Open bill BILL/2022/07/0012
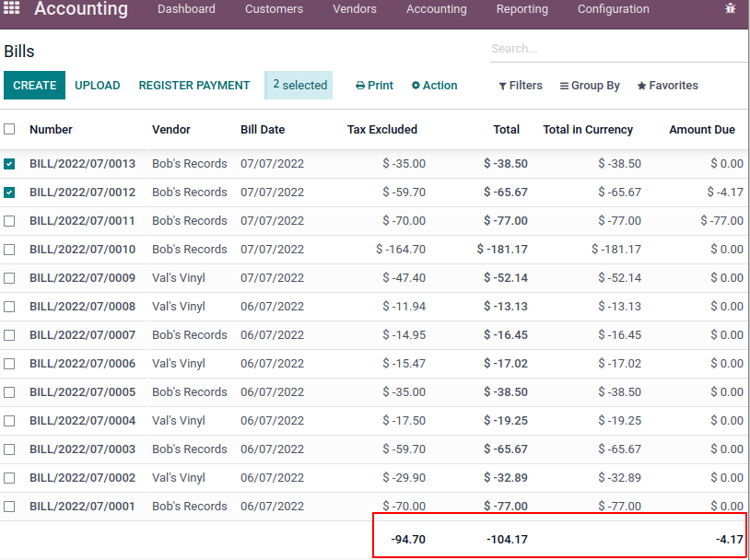This screenshot has height=560, width=750. click(x=82, y=192)
